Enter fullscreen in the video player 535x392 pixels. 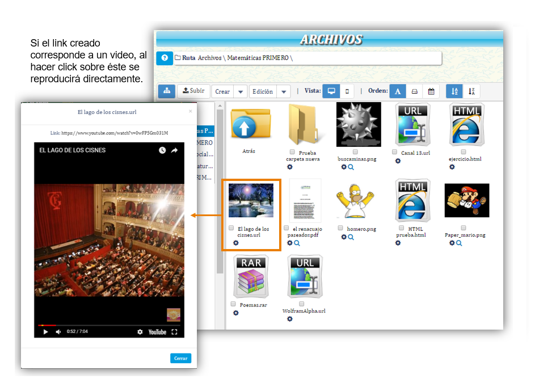coord(174,332)
